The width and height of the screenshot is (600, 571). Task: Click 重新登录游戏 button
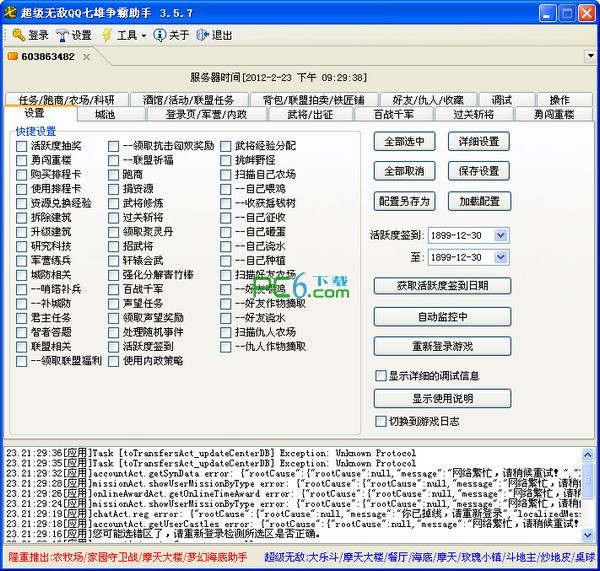pyautogui.click(x=442, y=346)
